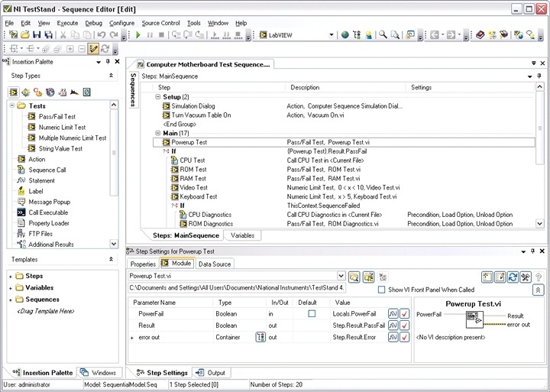Click the Powerup Test.vi path field
550x392 pixels.
click(x=235, y=289)
